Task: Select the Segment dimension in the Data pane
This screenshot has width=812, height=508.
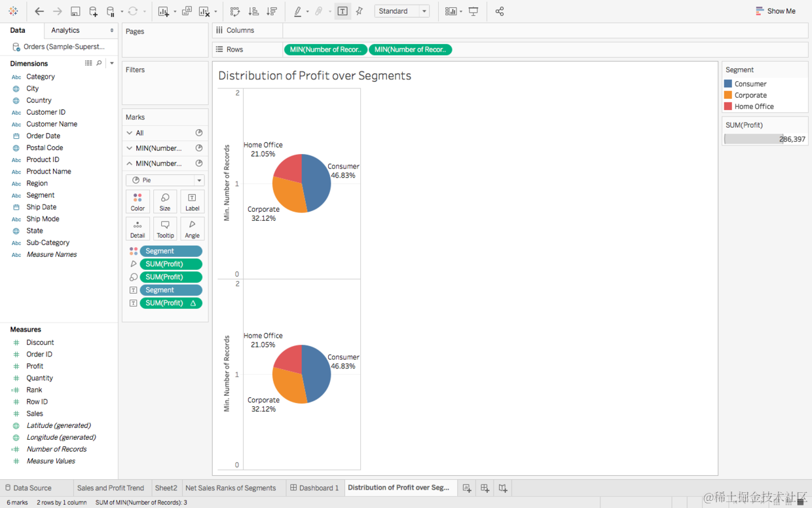Action: click(41, 195)
